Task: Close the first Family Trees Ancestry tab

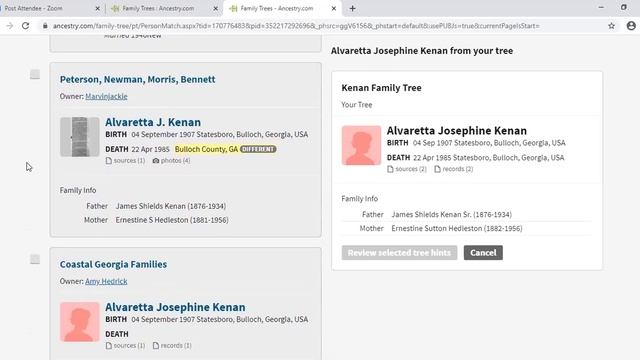Action: coord(216,8)
